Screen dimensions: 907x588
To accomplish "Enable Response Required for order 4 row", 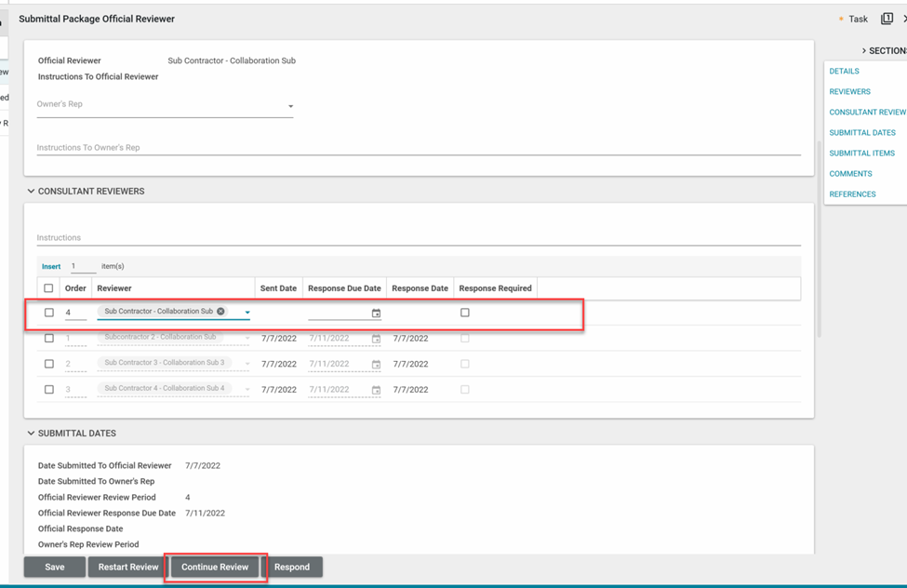I will point(465,313).
